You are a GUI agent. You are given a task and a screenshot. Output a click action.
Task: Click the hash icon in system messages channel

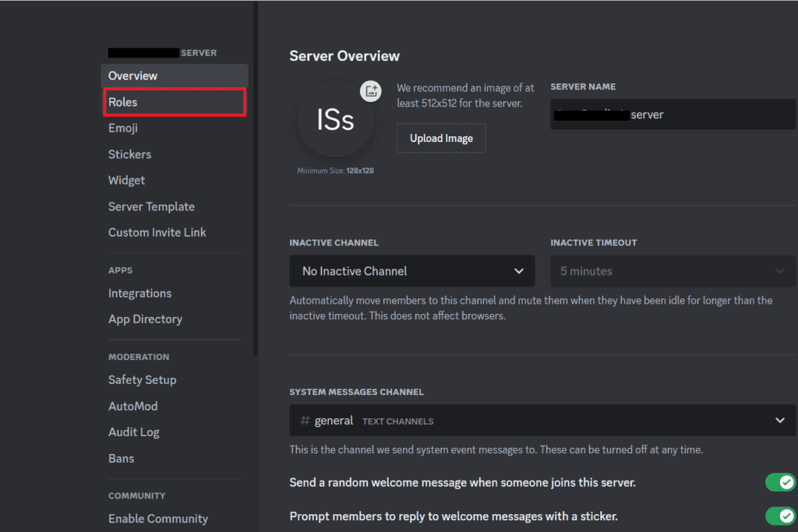click(305, 421)
